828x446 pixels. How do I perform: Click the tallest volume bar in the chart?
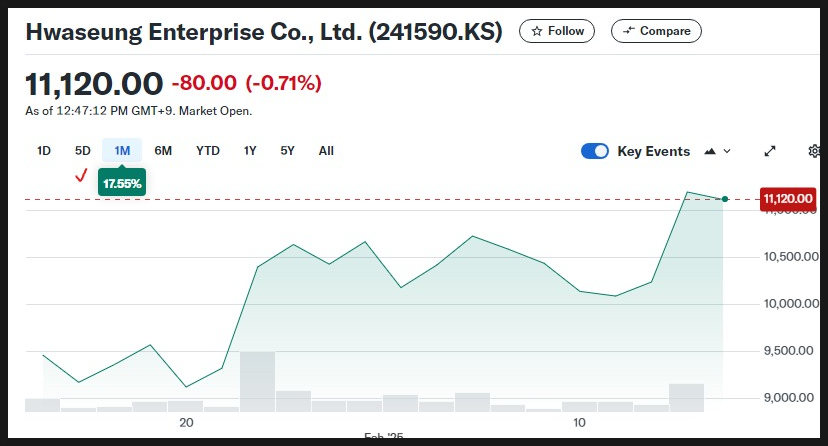[258, 382]
